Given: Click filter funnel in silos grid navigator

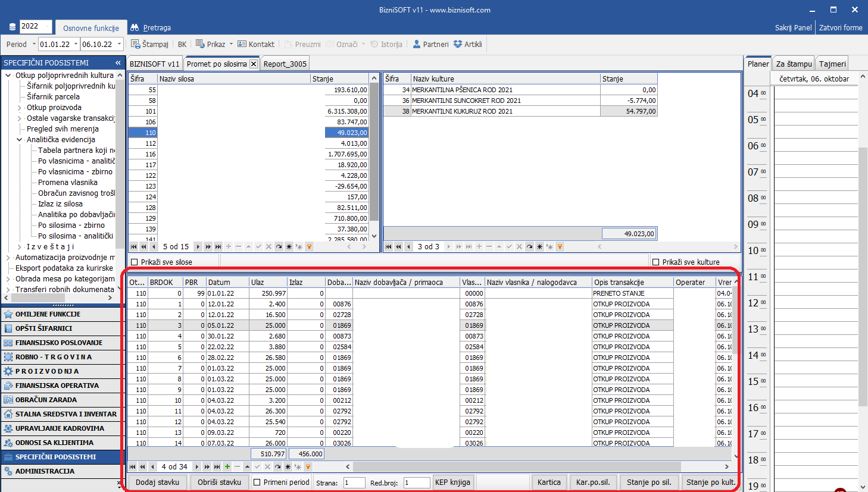Looking at the screenshot, I should click(309, 247).
